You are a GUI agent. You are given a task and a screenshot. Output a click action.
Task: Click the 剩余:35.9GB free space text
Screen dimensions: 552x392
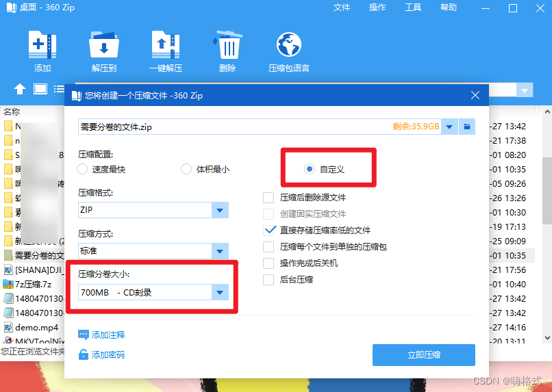416,127
